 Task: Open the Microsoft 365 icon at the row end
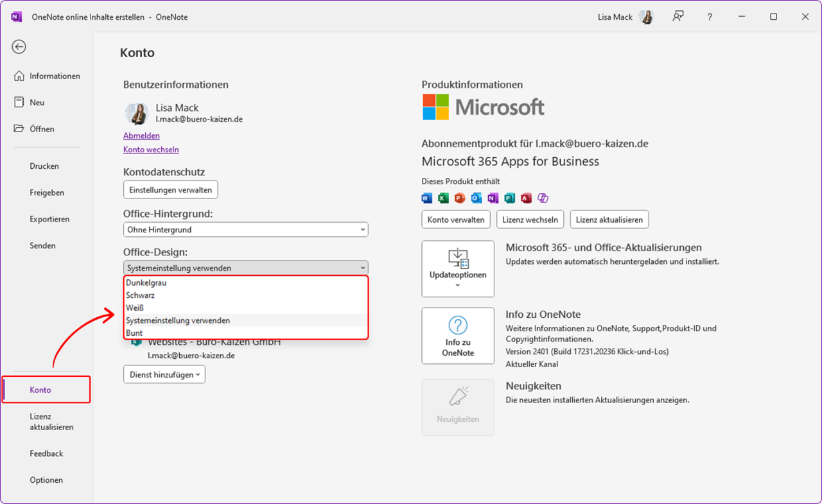[543, 198]
